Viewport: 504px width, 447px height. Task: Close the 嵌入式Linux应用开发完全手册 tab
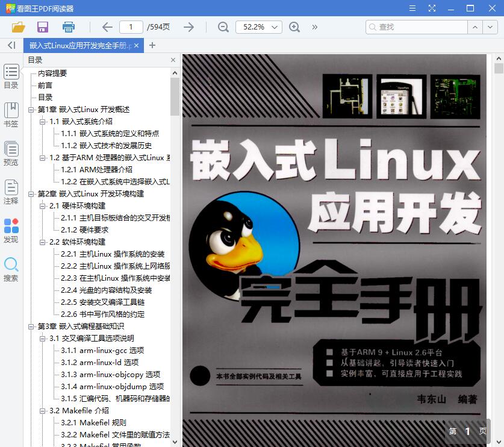[136, 46]
